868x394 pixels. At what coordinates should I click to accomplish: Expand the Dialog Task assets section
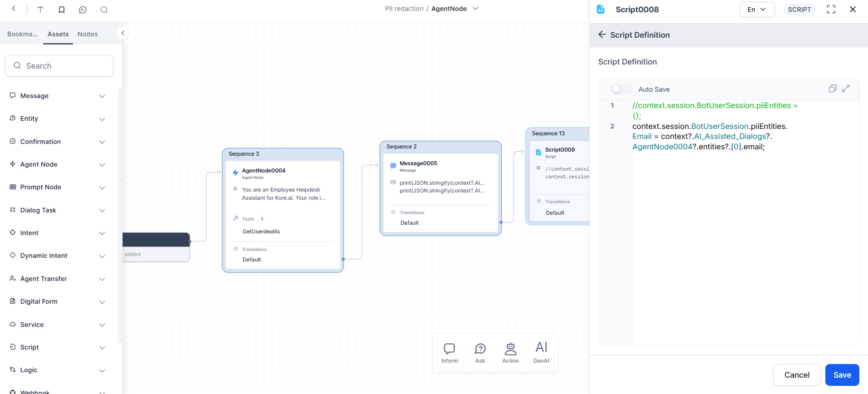[x=102, y=211]
